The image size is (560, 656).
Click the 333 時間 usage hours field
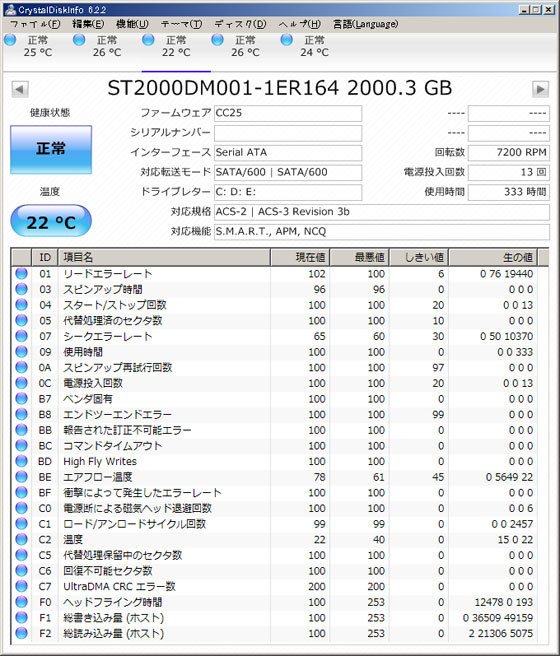tap(509, 192)
